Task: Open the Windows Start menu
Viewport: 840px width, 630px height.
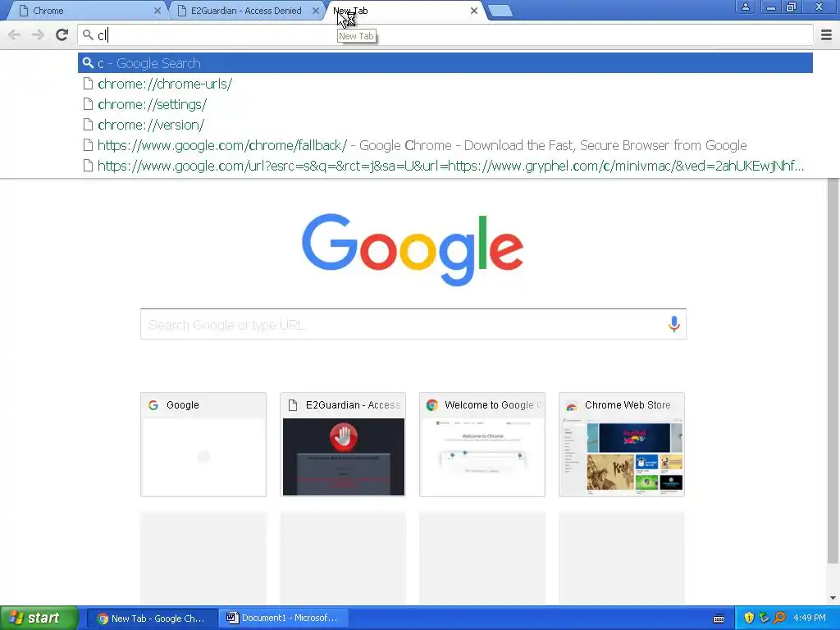Action: tap(39, 618)
